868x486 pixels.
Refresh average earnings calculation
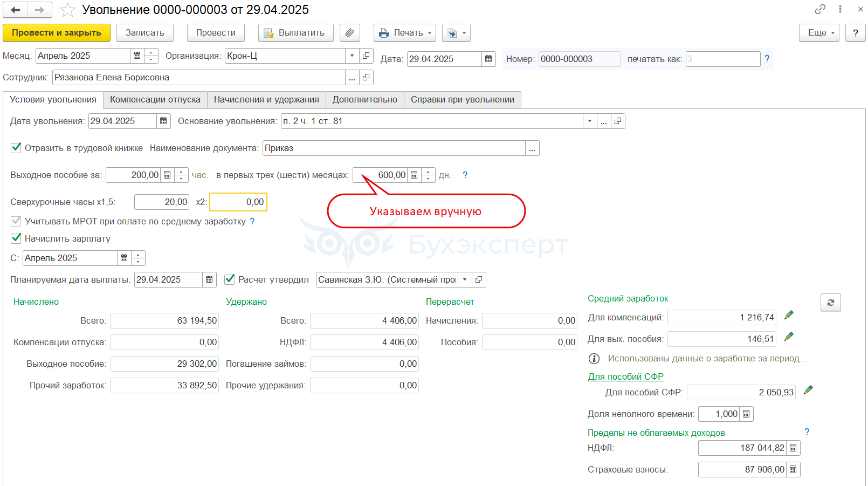pos(830,303)
